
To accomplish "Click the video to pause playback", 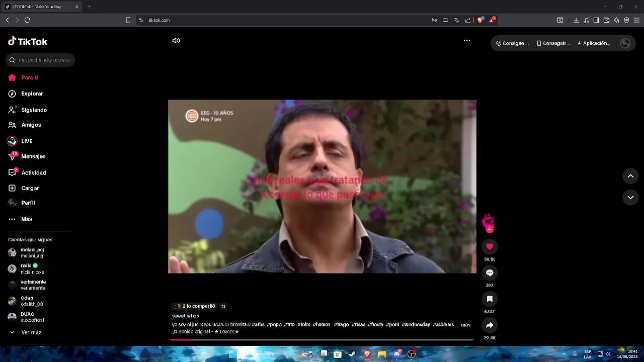I will (322, 187).
